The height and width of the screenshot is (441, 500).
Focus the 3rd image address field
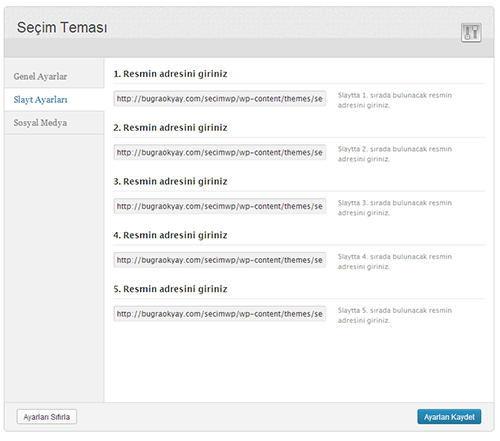(220, 206)
